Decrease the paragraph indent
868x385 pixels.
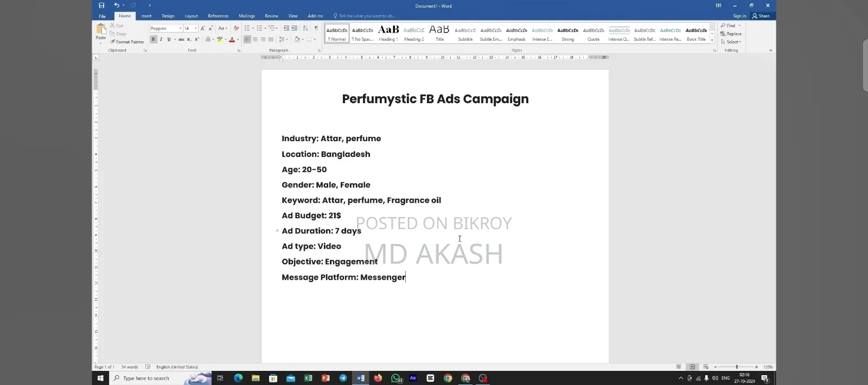[x=286, y=28]
